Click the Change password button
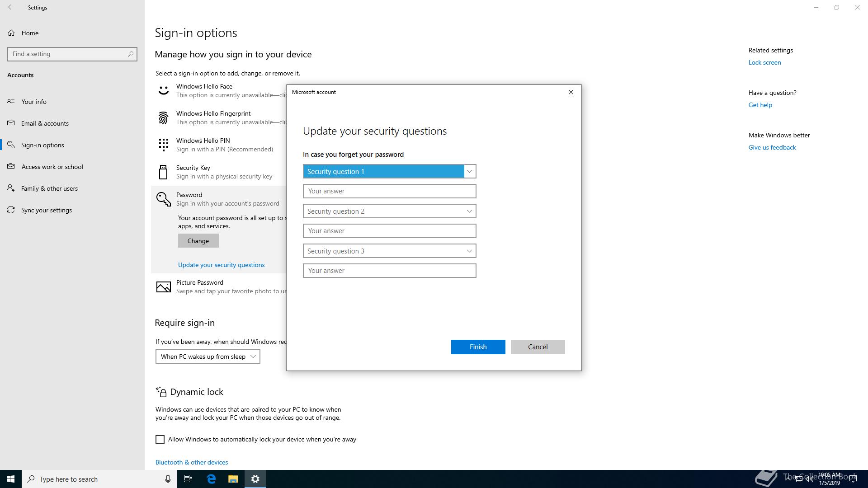 pyautogui.click(x=198, y=241)
